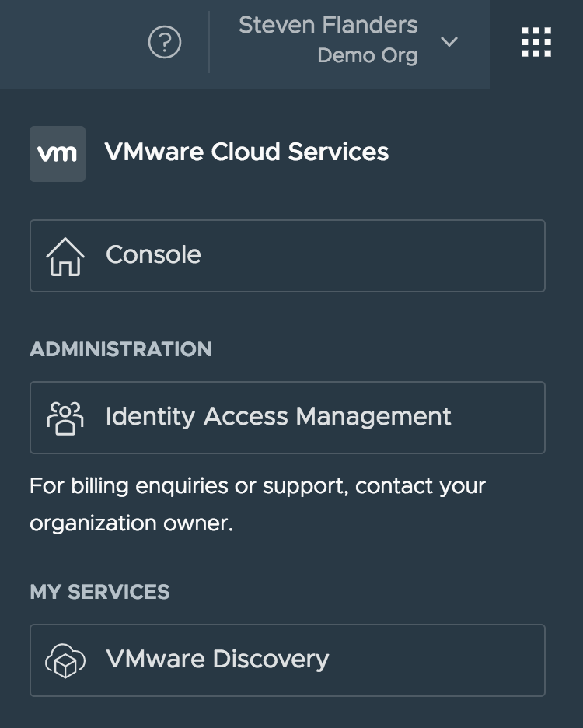Open the Steven Flanders account menu
The image size is (583, 728).
tap(328, 26)
